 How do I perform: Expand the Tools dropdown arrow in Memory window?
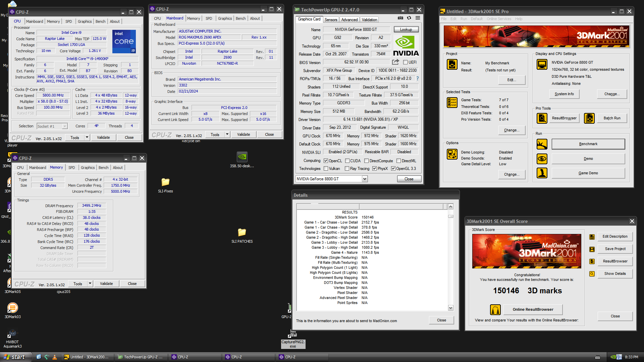pyautogui.click(x=90, y=284)
